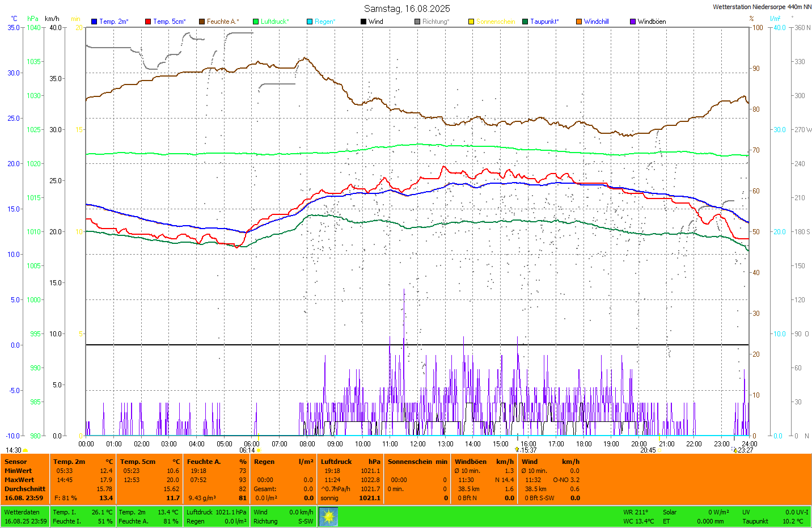Click the Samstag, 16.08.2025 date title
The image size is (812, 528).
tap(407, 9)
